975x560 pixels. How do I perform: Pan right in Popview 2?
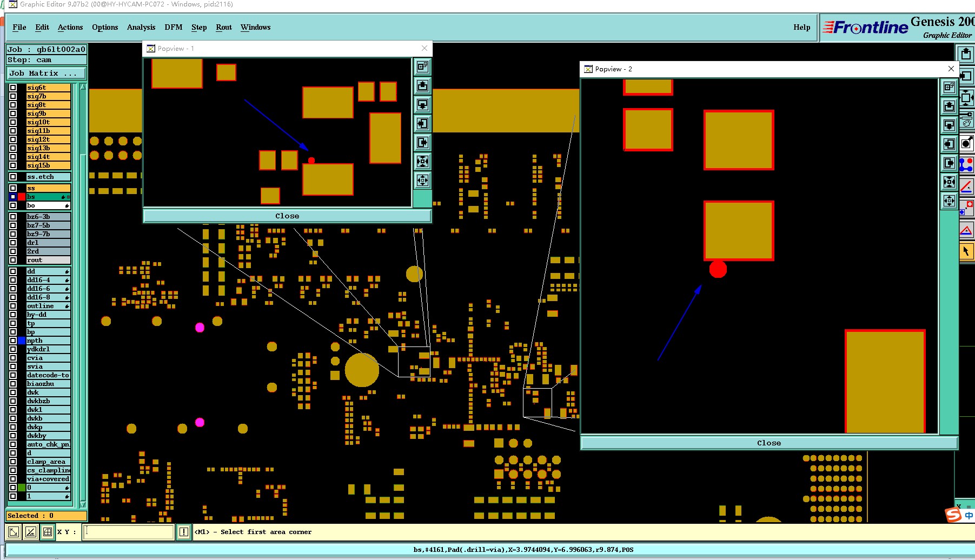949,163
